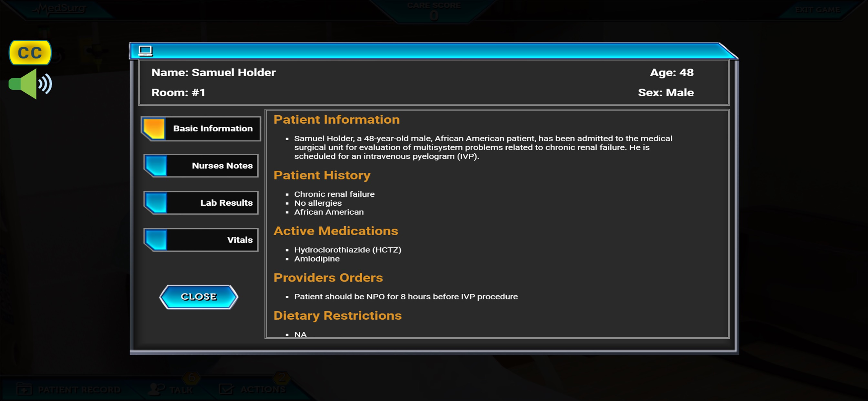The image size is (868, 401).
Task: Click the Age: 48 label
Action: click(x=672, y=72)
